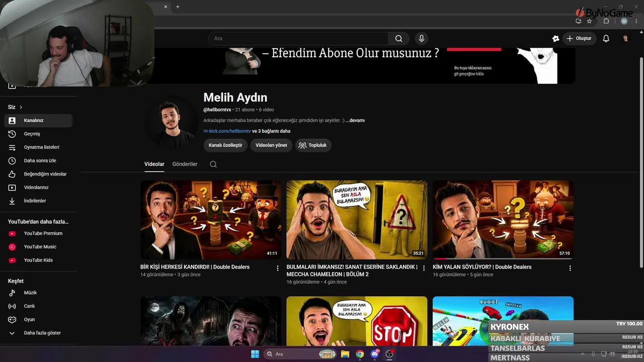
Task: Click the Melih Aydın channel profile picture
Action: point(171,122)
